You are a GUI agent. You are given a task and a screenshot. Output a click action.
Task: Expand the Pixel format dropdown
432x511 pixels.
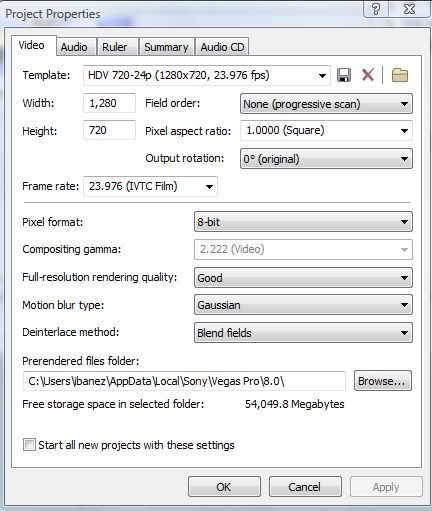(303, 222)
